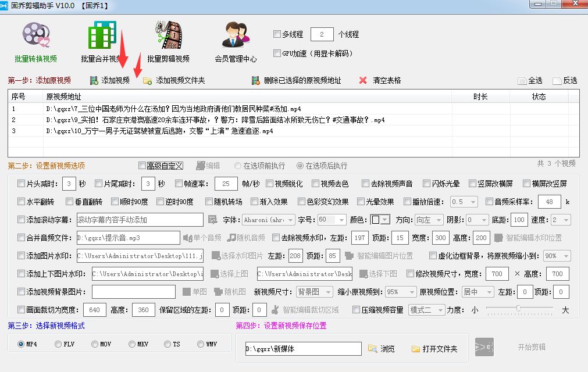Toggle the 高级自定义 checkbox
The width and height of the screenshot is (588, 372).
click(x=142, y=166)
